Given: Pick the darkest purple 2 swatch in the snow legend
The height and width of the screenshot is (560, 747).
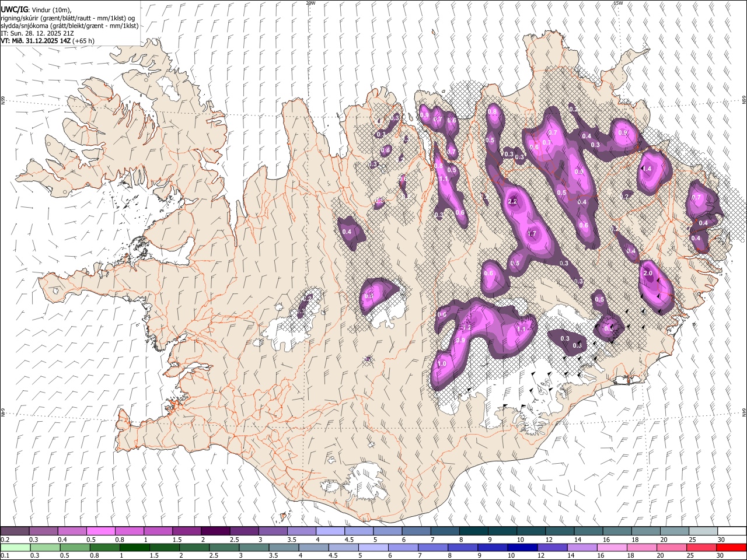Looking at the screenshot, I should click(215, 531).
